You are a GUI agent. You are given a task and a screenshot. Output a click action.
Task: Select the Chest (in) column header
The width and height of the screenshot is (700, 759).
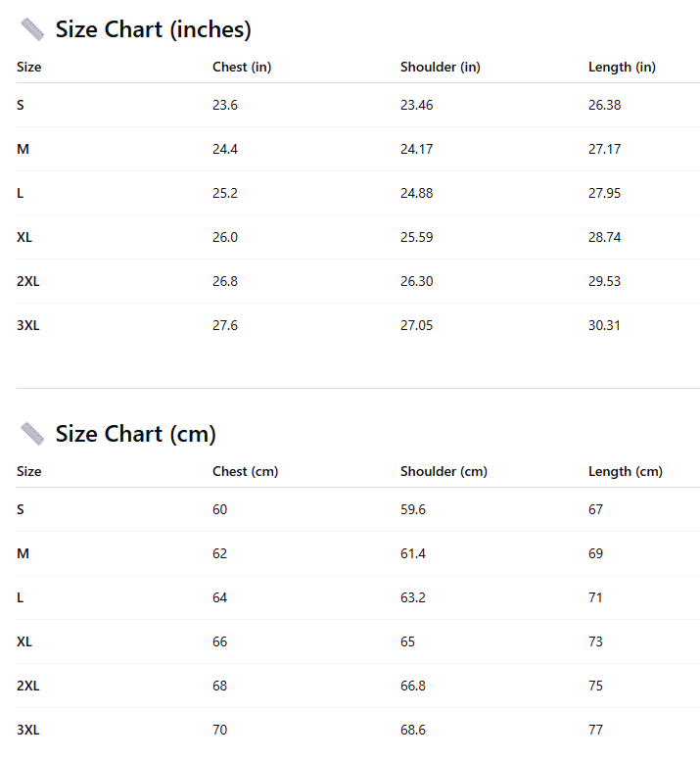242,68
